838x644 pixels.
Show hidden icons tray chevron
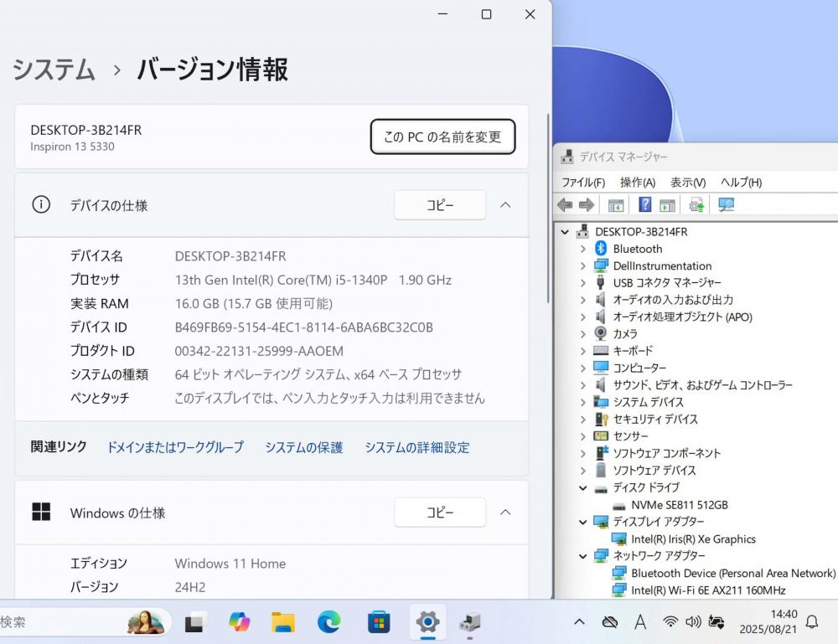click(x=579, y=621)
